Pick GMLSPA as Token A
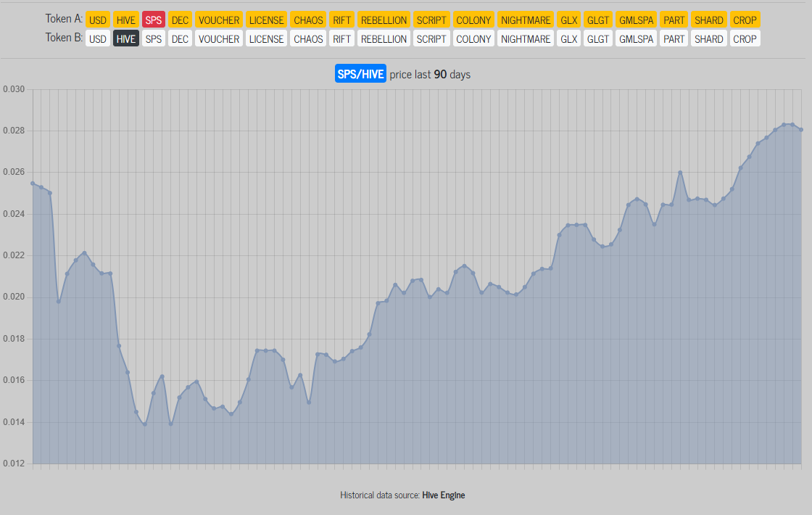The image size is (812, 515). pyautogui.click(x=636, y=20)
